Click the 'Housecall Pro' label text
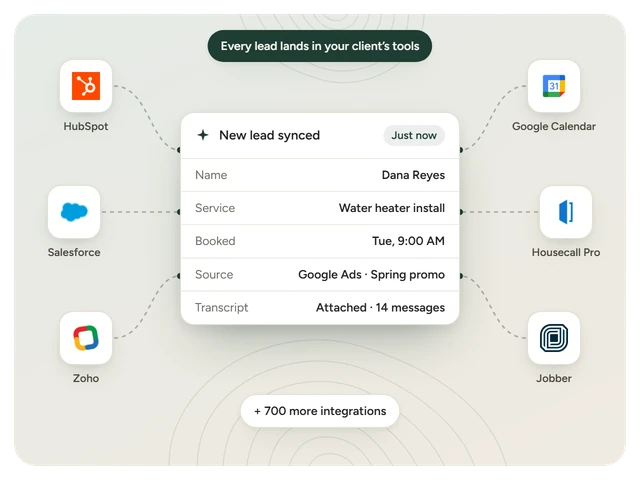This screenshot has height=480, width=640. click(566, 253)
